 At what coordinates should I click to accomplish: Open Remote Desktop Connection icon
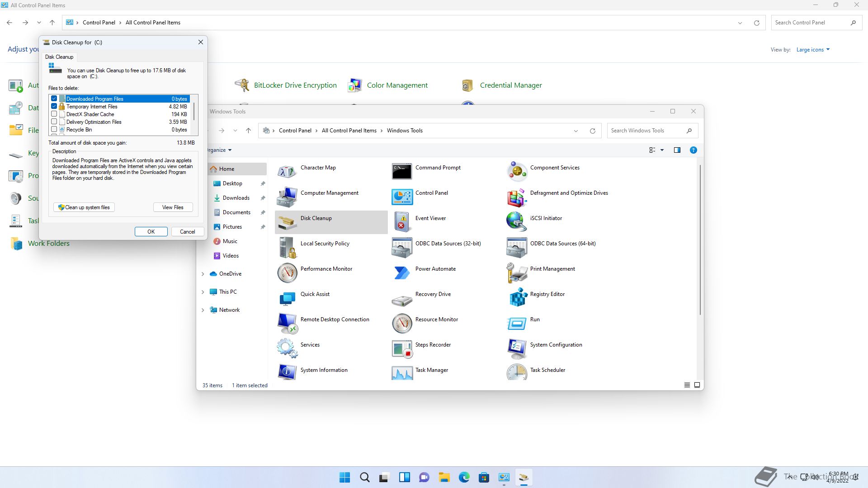pos(287,324)
